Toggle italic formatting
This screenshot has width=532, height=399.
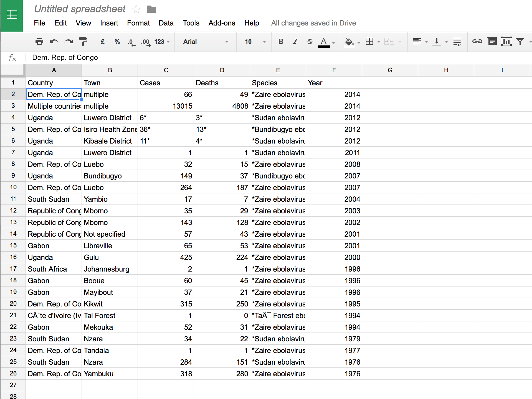295,42
